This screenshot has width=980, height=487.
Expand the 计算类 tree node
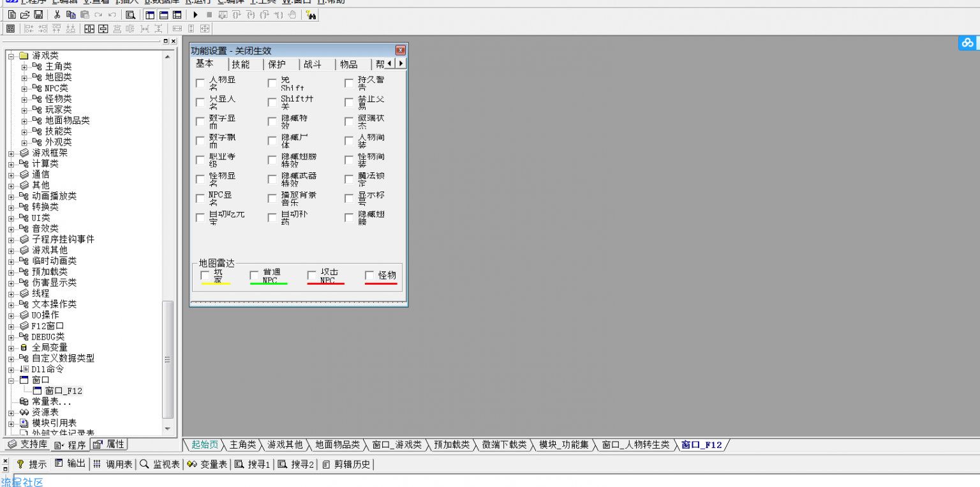tap(11, 164)
